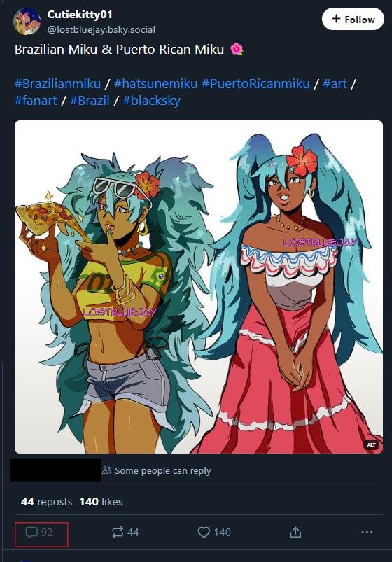
Task: Click the @lostbluejay.bsky.social handle
Action: [101, 29]
